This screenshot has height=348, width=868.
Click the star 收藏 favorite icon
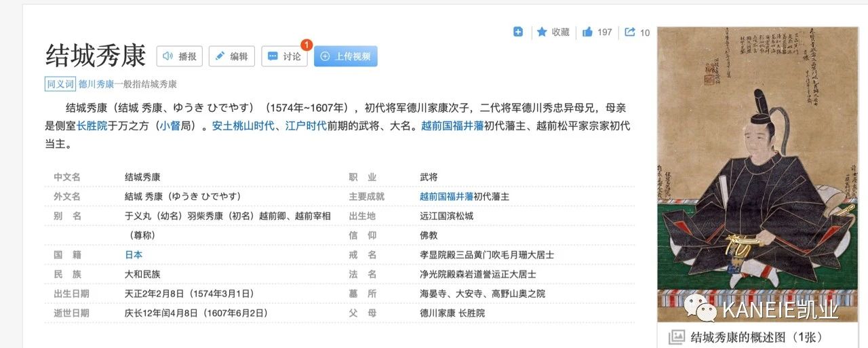(542, 32)
